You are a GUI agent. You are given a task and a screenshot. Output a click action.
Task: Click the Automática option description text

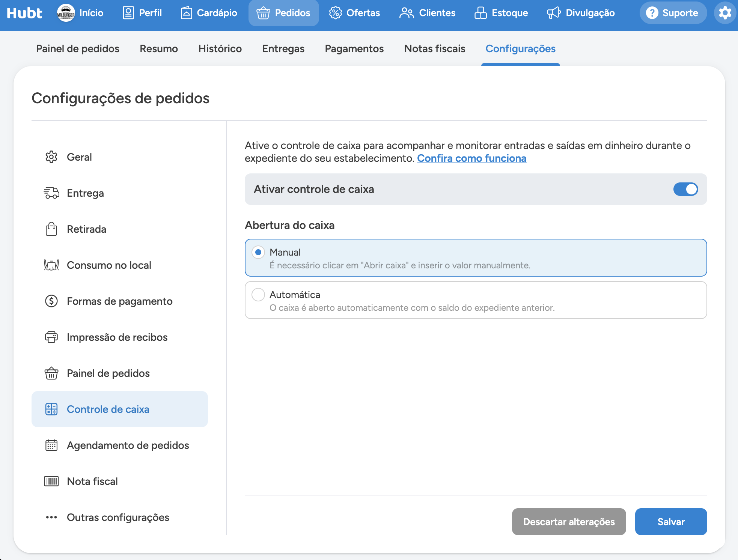pyautogui.click(x=412, y=308)
